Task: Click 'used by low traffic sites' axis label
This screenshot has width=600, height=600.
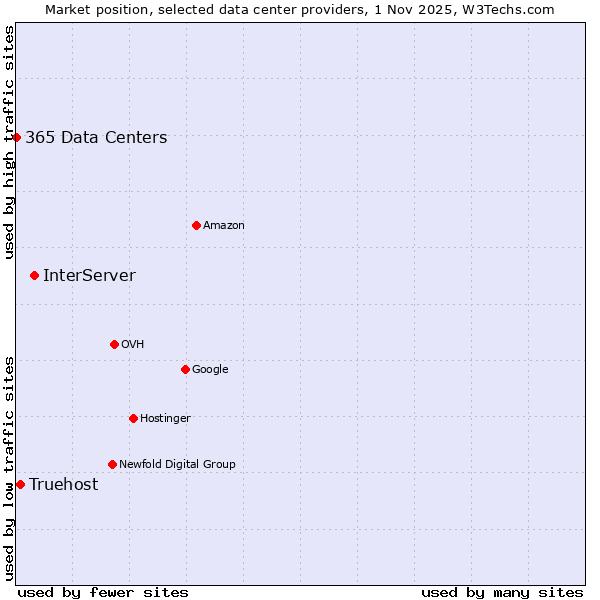Action: pos(9,467)
